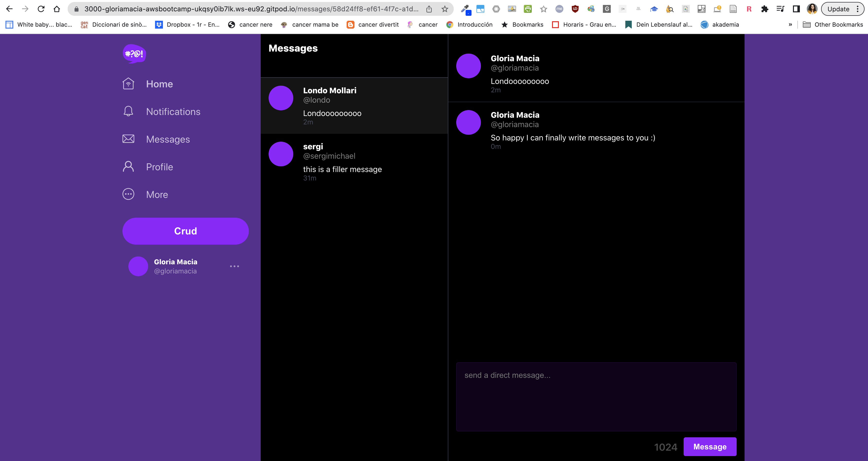
Task: Click sergi's avatar in the messages list
Action: [x=281, y=154]
